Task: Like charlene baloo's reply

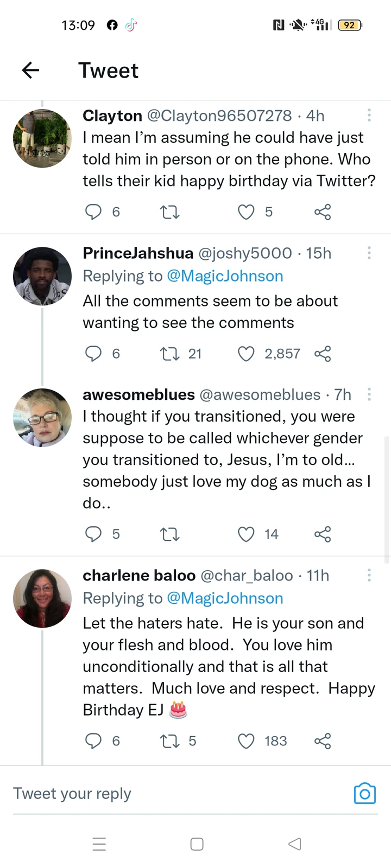Action: pos(246,741)
